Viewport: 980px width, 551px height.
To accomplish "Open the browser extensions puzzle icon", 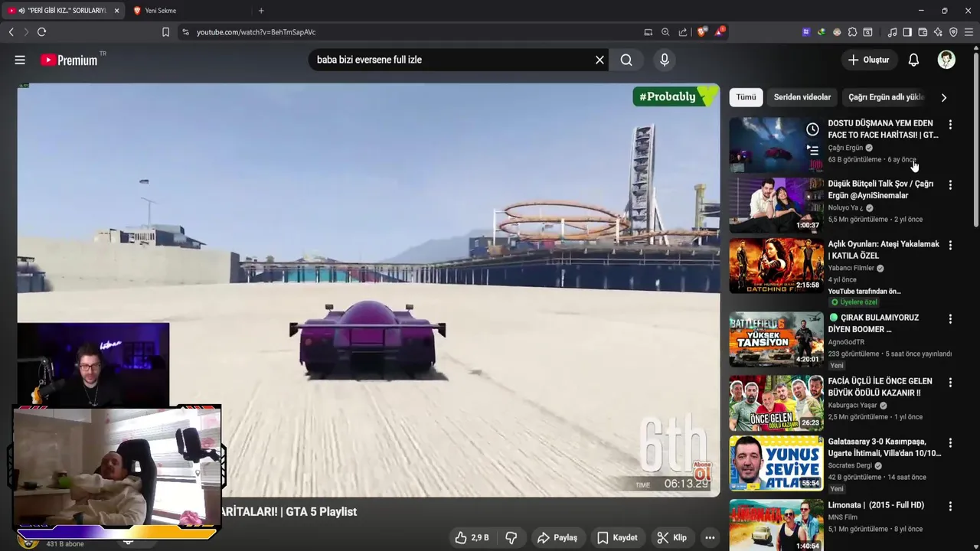I will coord(852,32).
